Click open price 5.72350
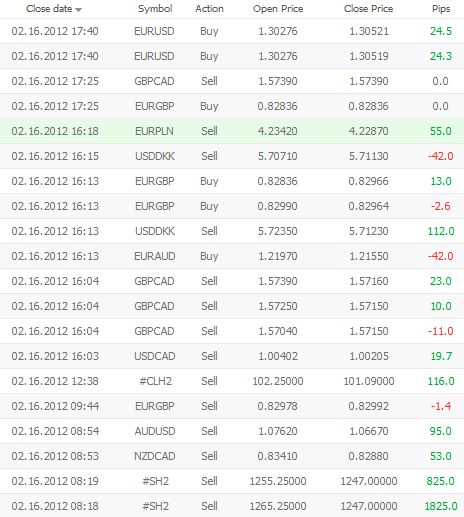 277,231
